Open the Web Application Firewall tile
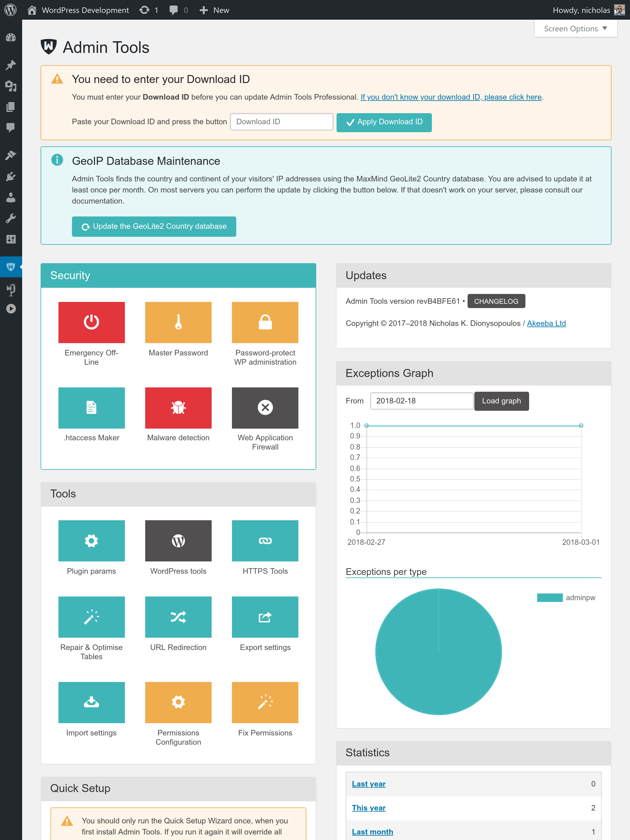Viewport: 630px width, 840px height. click(x=265, y=407)
